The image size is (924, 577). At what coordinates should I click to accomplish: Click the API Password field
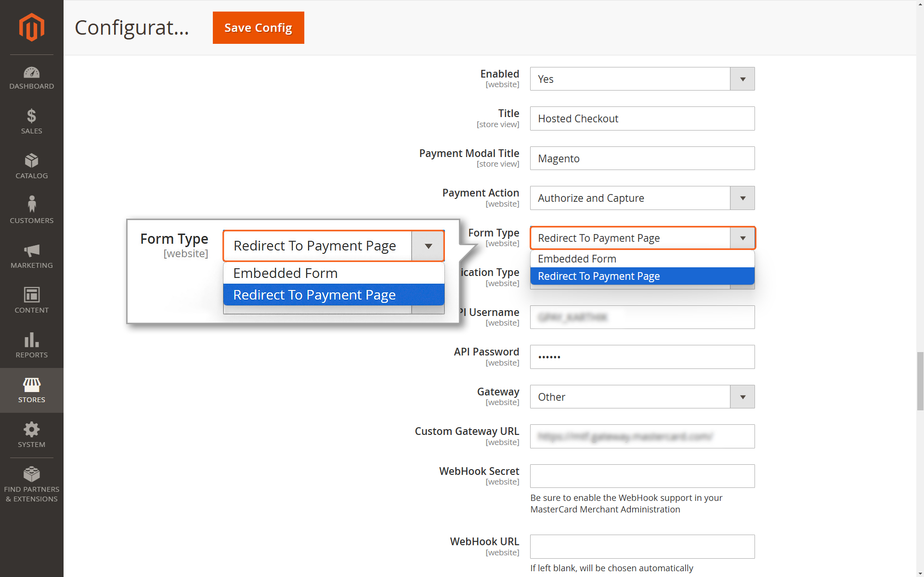click(x=642, y=357)
